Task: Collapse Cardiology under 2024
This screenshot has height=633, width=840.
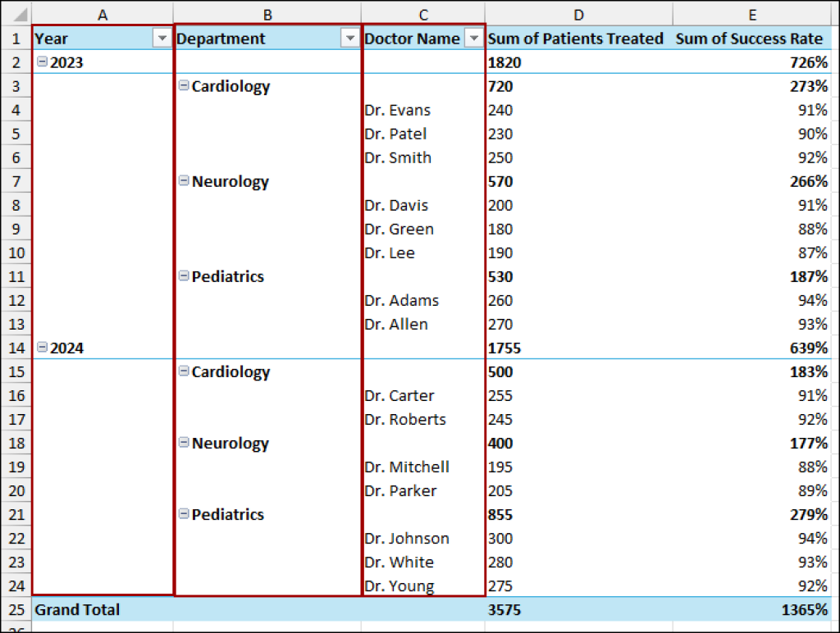Action: point(184,371)
